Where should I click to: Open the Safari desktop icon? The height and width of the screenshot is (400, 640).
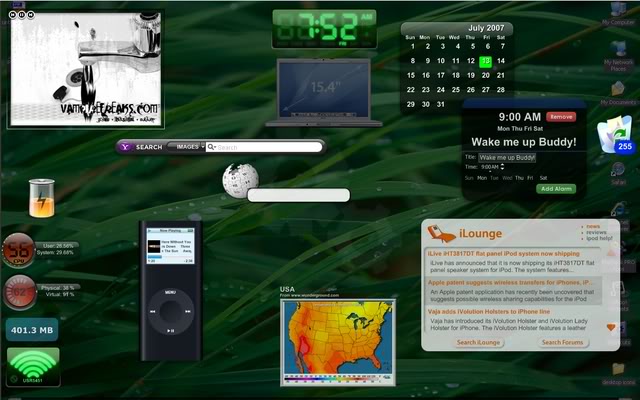coord(618,173)
